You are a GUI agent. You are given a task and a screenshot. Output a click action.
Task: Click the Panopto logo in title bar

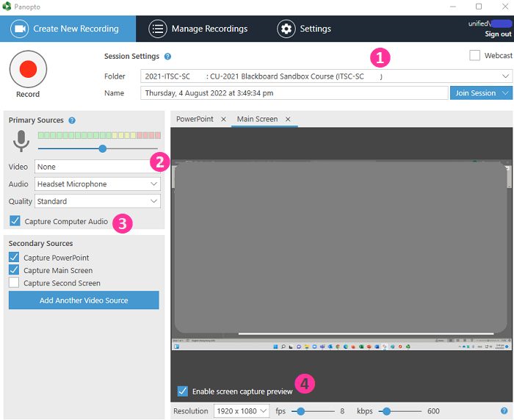click(x=7, y=6)
